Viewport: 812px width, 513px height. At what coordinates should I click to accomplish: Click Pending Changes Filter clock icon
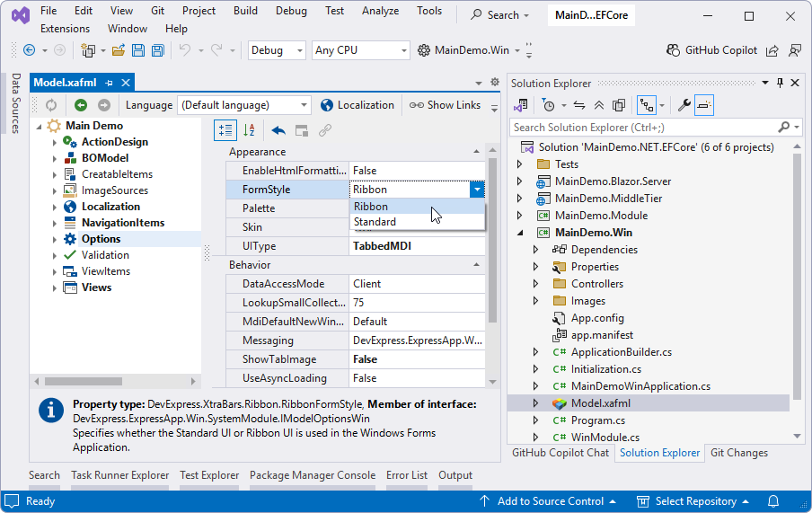(548, 105)
